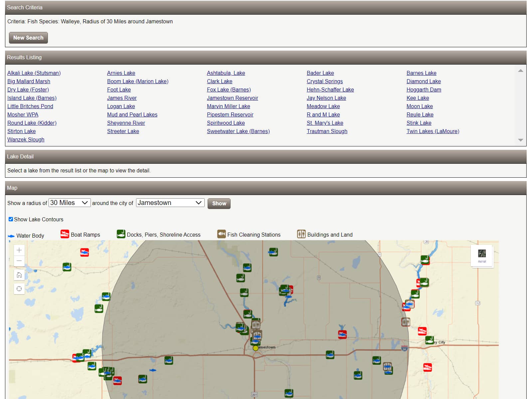Select Mud and Pearl Lakes link

click(132, 114)
